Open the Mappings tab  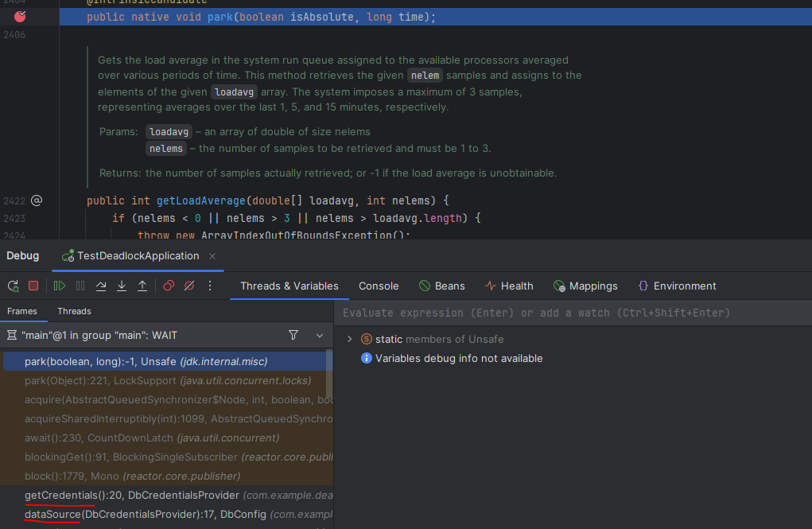(x=585, y=286)
